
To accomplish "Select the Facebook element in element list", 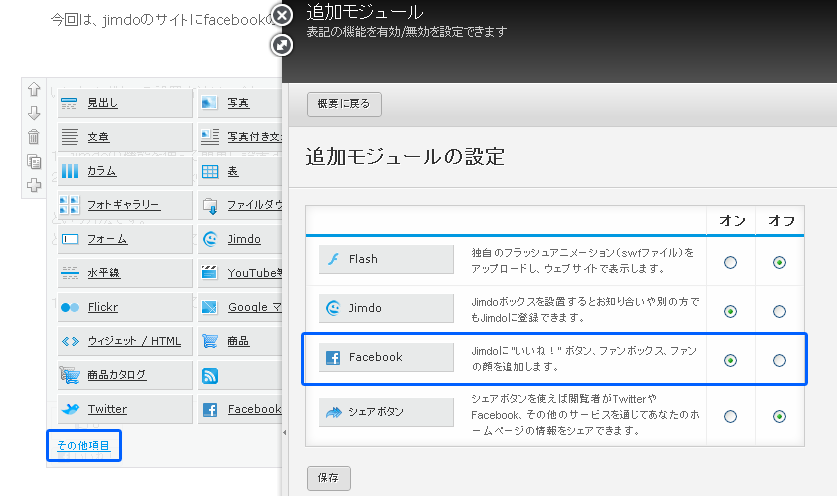I will (240, 410).
